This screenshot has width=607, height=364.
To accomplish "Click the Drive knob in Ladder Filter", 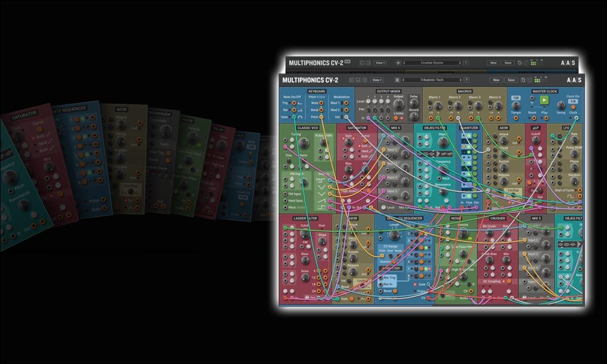I will coord(305,279).
